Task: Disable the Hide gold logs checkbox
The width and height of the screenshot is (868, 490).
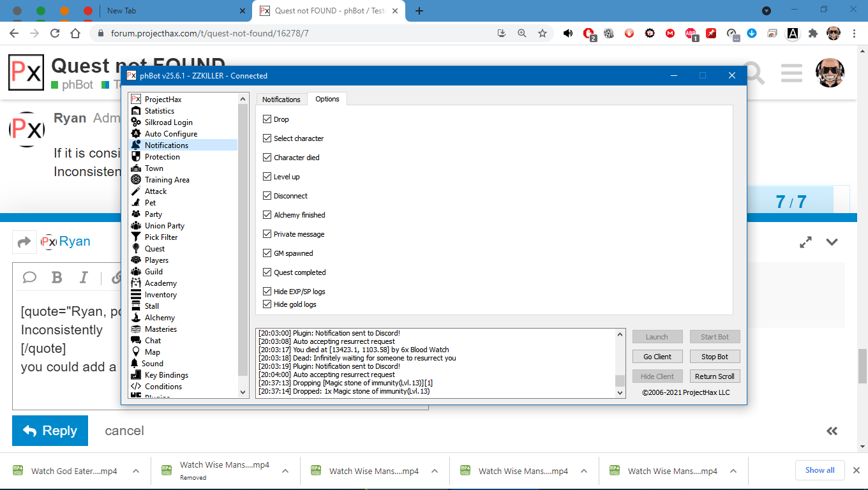Action: click(267, 304)
